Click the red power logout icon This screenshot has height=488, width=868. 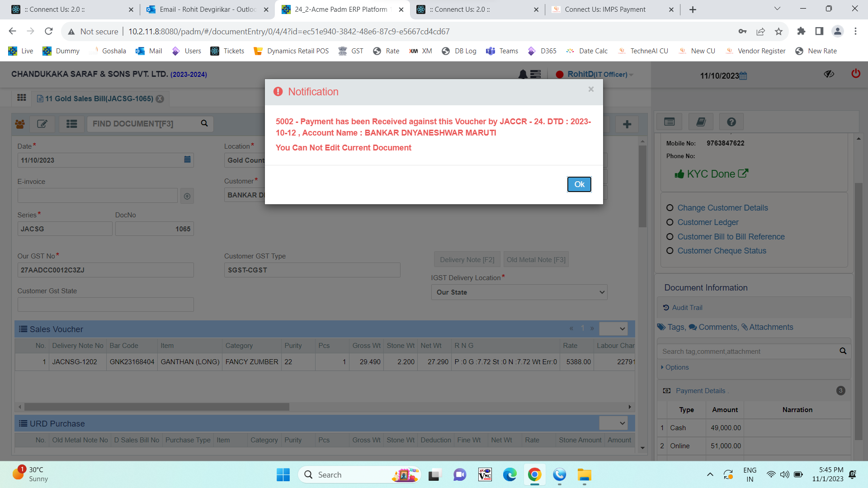(x=856, y=73)
